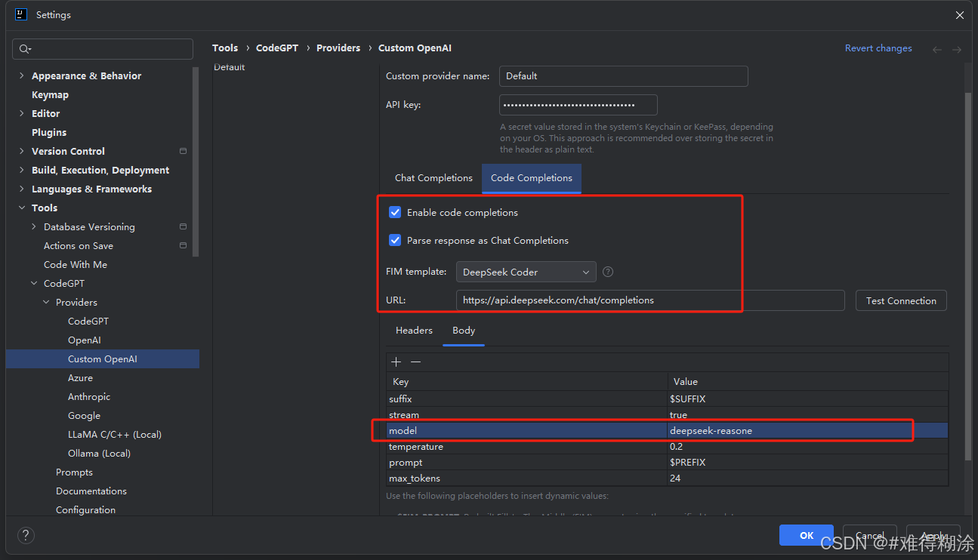
Task: Click the temperature value 0.2 cell
Action: coord(807,447)
